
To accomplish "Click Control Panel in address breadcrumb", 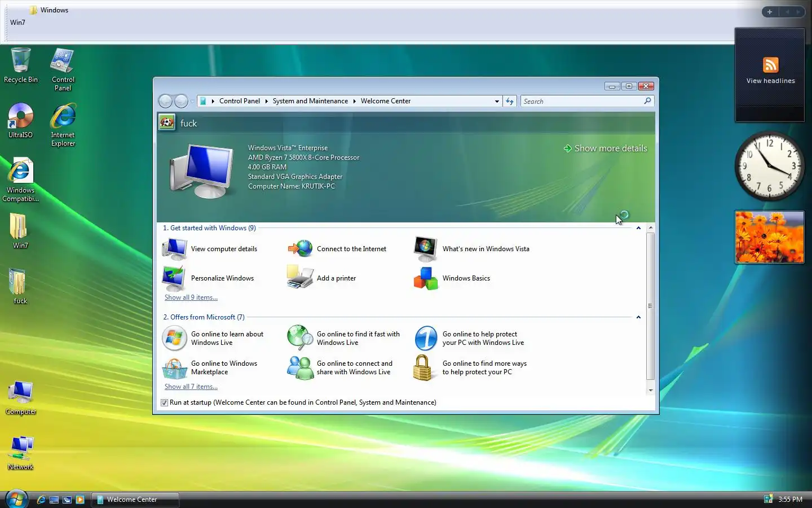I will [240, 101].
